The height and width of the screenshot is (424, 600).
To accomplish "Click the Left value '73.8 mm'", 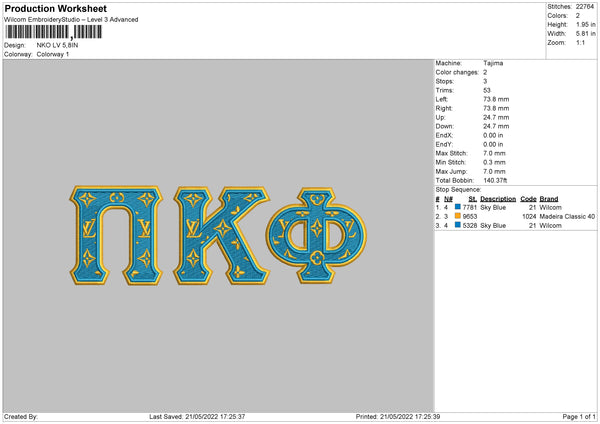I will pos(496,99).
